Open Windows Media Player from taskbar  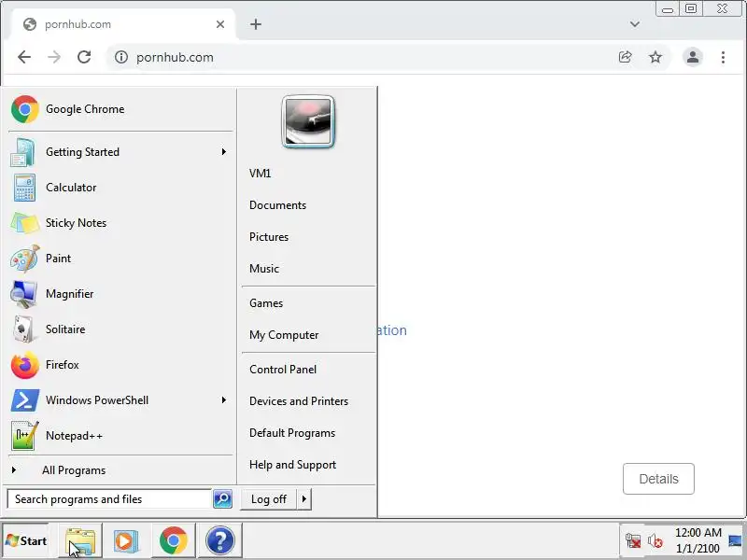point(126,540)
